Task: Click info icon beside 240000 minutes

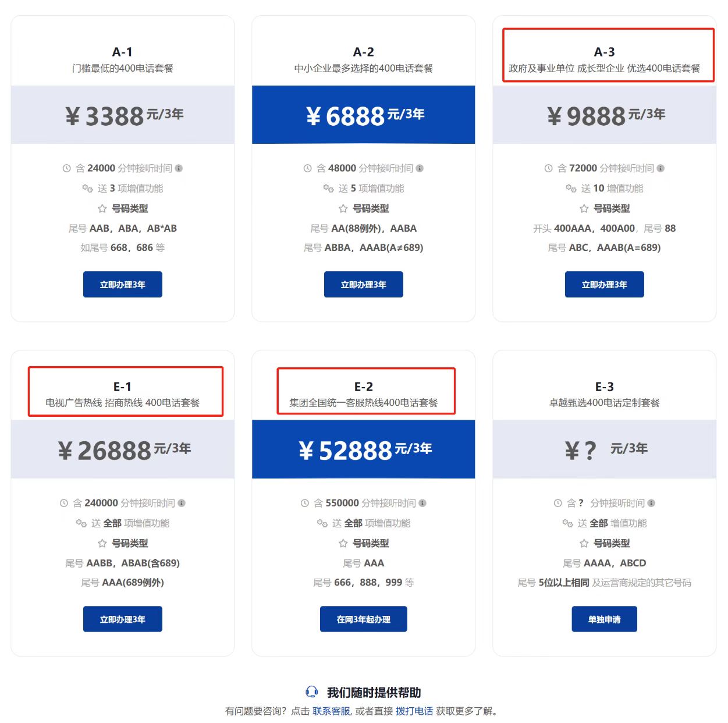Action: [182, 503]
